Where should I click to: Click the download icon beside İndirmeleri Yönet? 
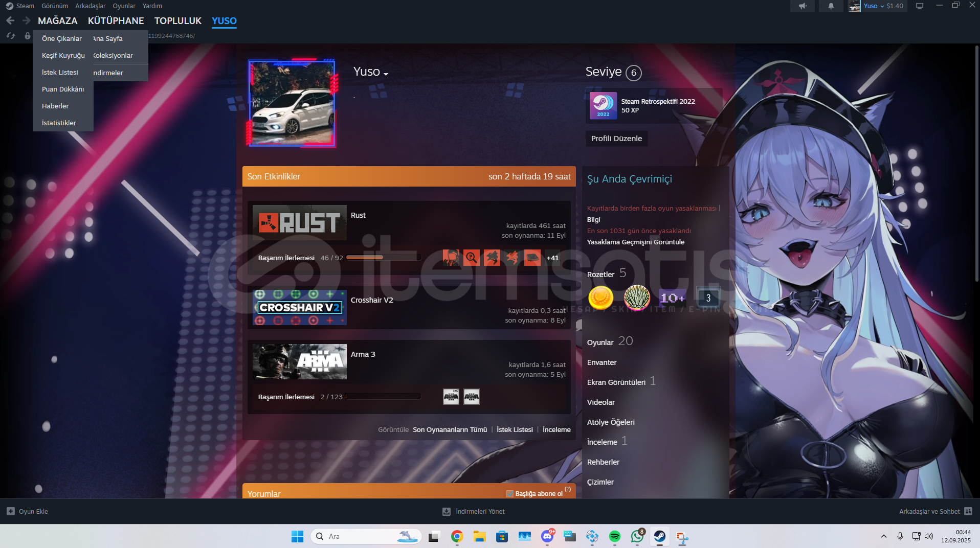[x=447, y=511]
